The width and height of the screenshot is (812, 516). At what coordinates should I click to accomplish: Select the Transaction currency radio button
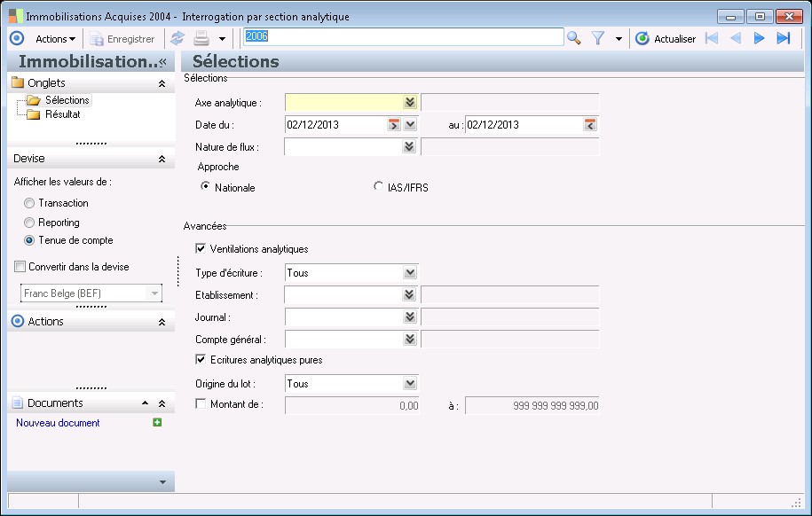point(29,203)
